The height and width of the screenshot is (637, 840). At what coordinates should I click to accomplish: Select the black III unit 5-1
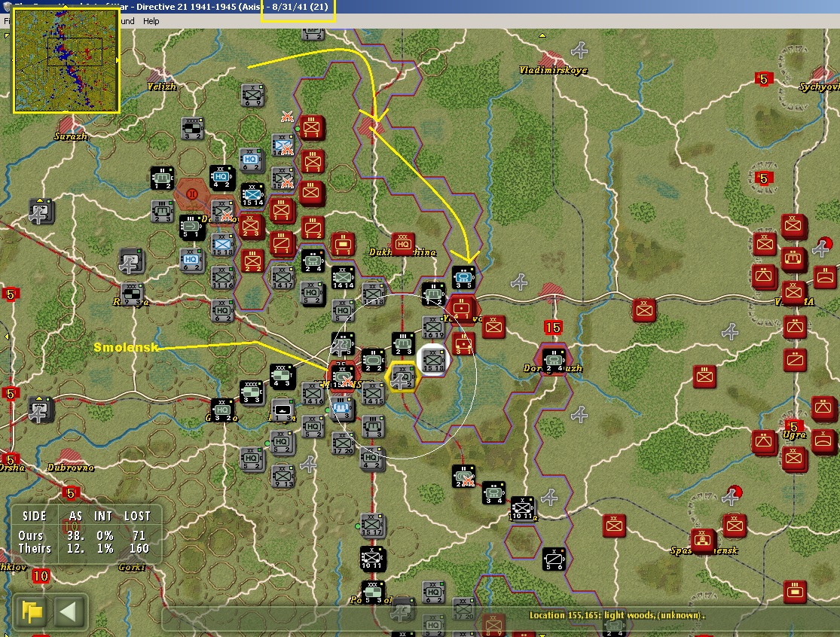(x=191, y=227)
